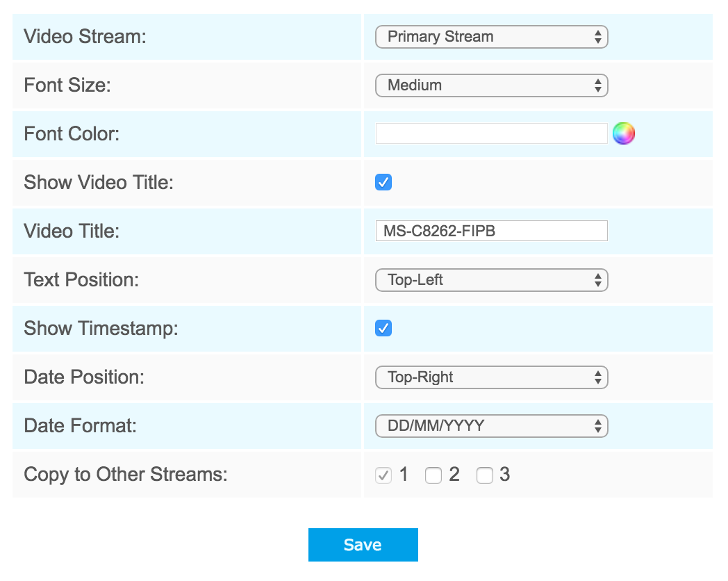Image resolution: width=728 pixels, height=581 pixels.
Task: Toggle copy-to-stream checkbox 1
Action: 383,475
